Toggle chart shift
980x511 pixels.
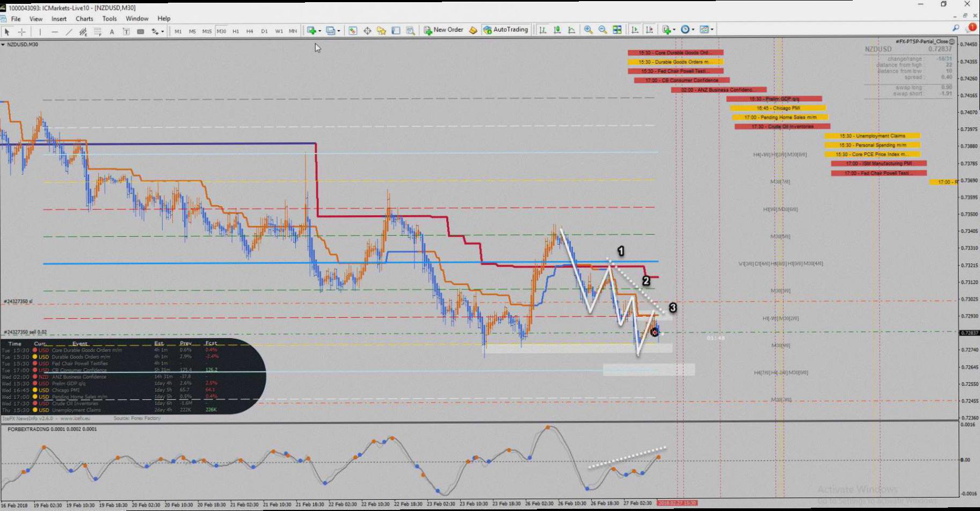click(x=650, y=30)
